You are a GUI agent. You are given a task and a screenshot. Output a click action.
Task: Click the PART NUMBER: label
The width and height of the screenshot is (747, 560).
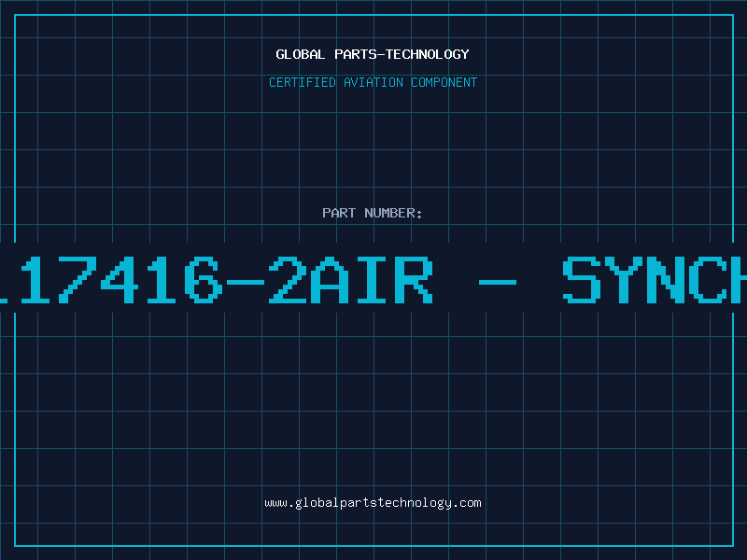372,213
